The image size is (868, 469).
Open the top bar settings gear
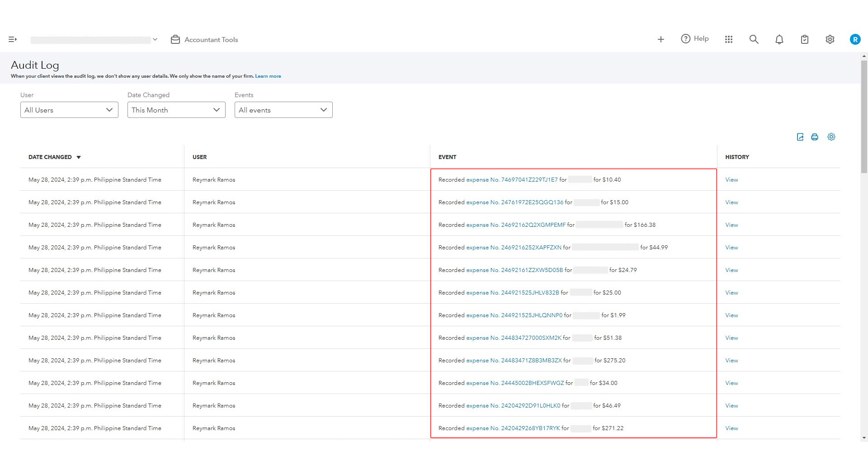pos(830,40)
